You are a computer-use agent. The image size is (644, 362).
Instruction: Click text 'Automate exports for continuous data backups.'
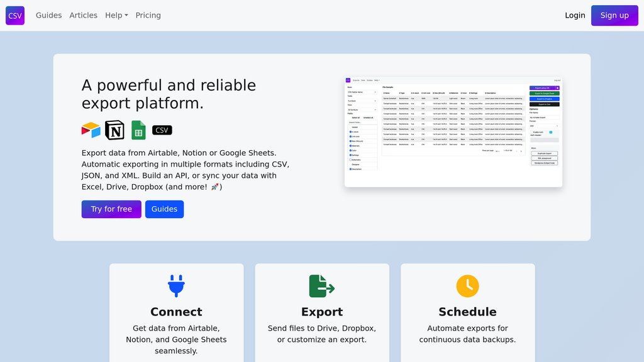pyautogui.click(x=467, y=334)
